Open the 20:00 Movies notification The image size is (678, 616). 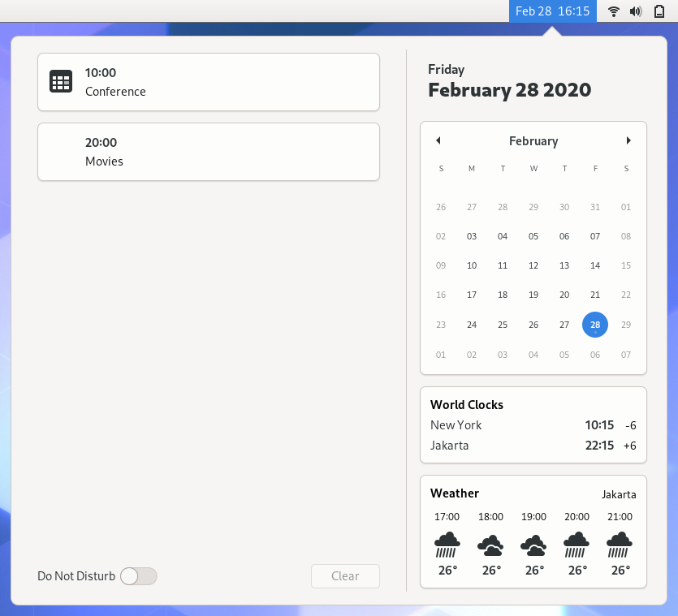[x=208, y=152]
